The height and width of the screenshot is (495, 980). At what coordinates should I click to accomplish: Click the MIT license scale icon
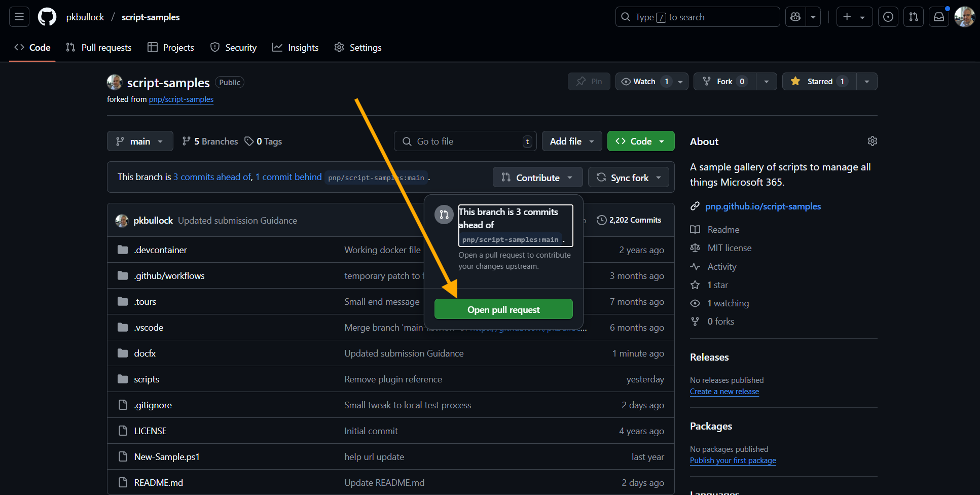695,248
